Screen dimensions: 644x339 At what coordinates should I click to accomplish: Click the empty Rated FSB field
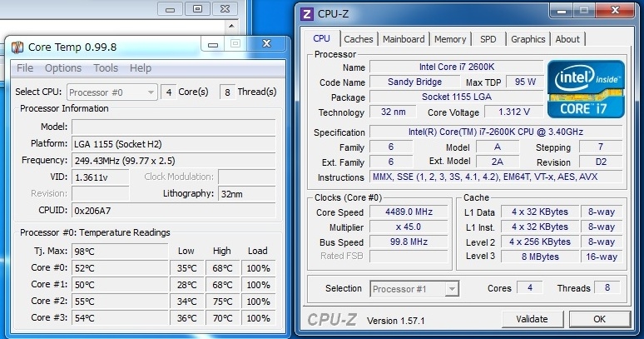[x=409, y=256]
